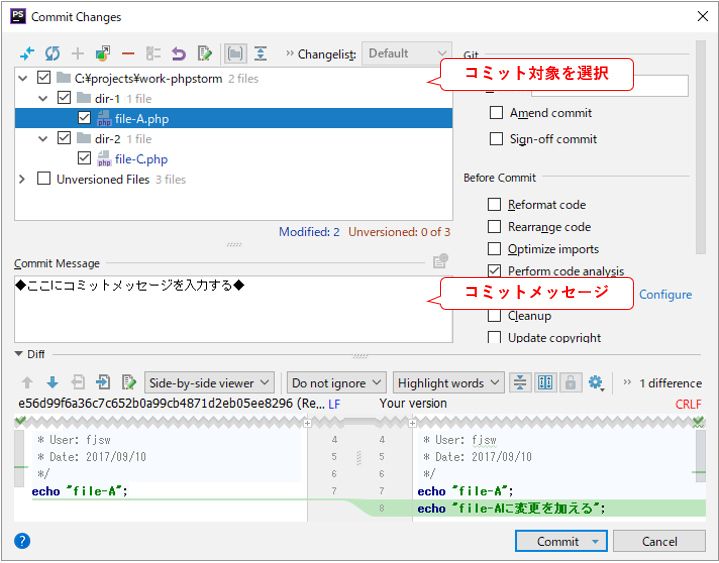Toggle the dir-1 folder checkbox
The image size is (719, 563).
pyautogui.click(x=64, y=98)
